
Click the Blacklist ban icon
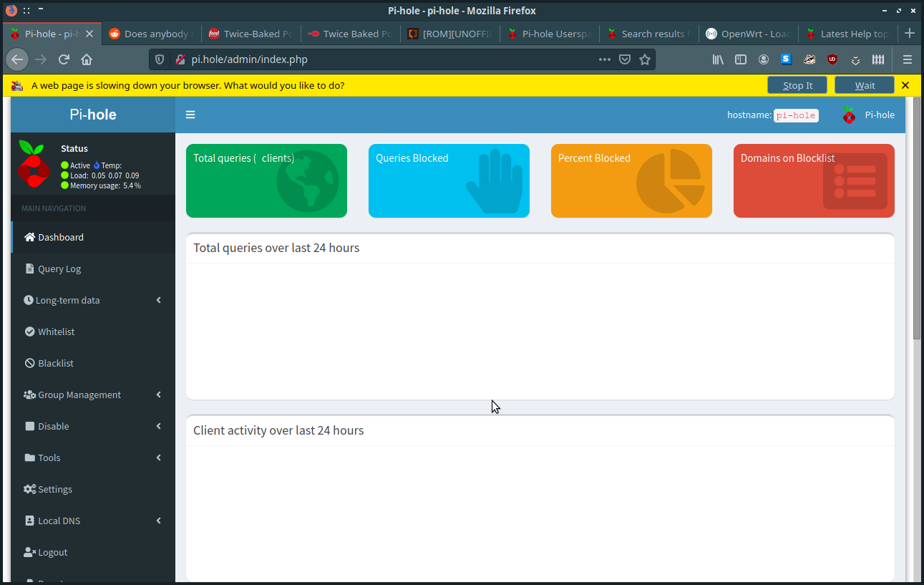tap(29, 363)
